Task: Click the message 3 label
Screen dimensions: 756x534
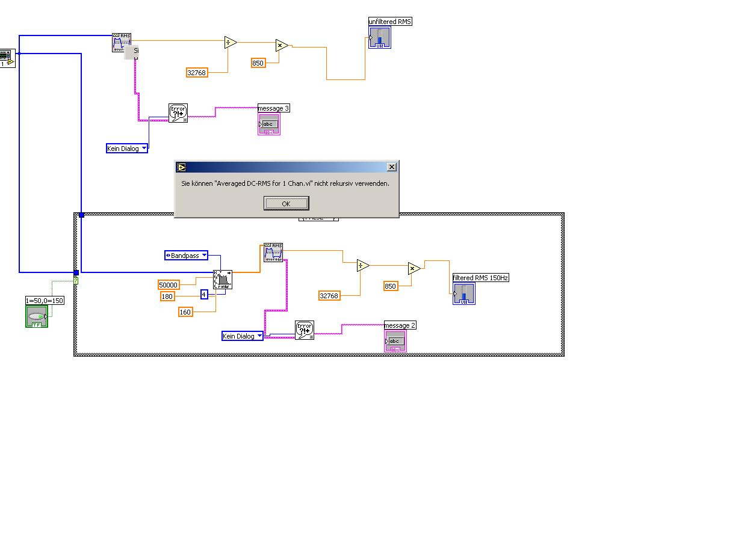Action: point(274,108)
